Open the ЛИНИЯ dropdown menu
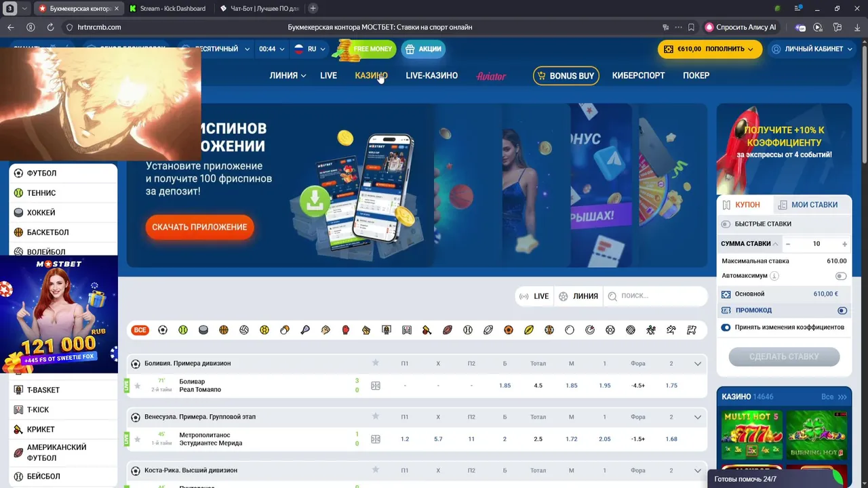The height and width of the screenshot is (488, 868). point(288,76)
